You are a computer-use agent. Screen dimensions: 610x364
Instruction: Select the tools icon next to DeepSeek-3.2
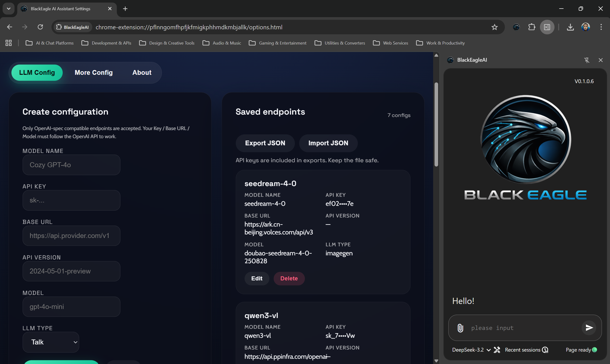tap(497, 350)
